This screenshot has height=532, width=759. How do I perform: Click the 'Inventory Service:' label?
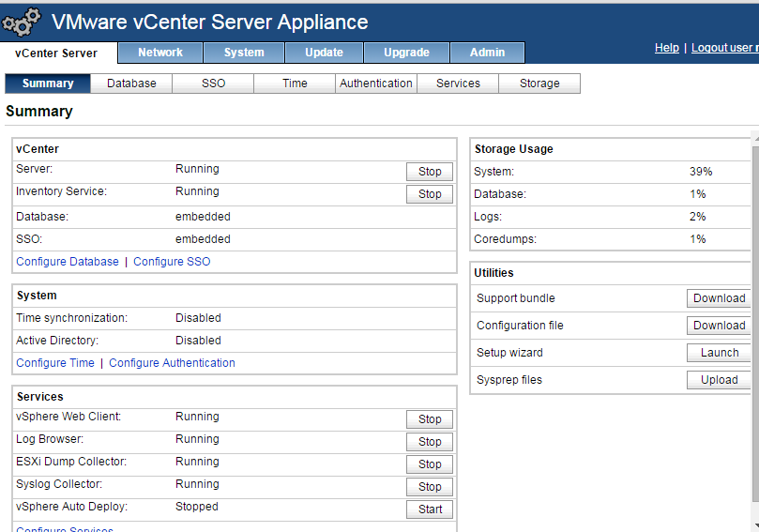point(62,191)
